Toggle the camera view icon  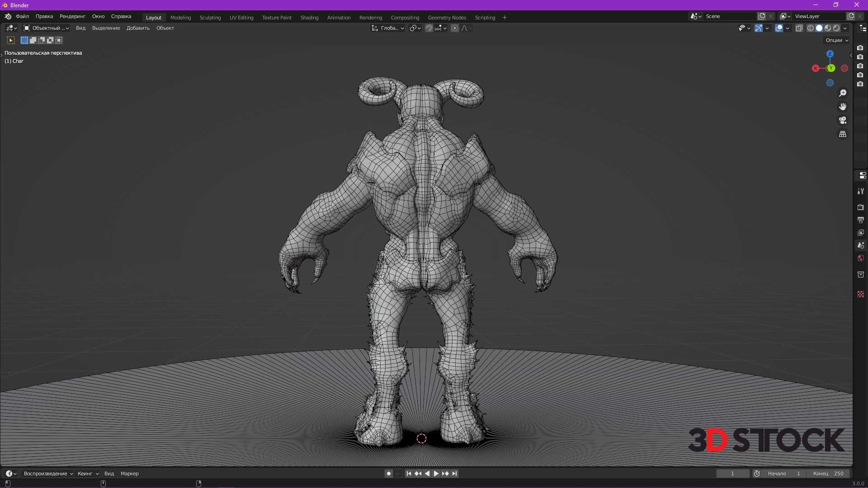tap(843, 121)
